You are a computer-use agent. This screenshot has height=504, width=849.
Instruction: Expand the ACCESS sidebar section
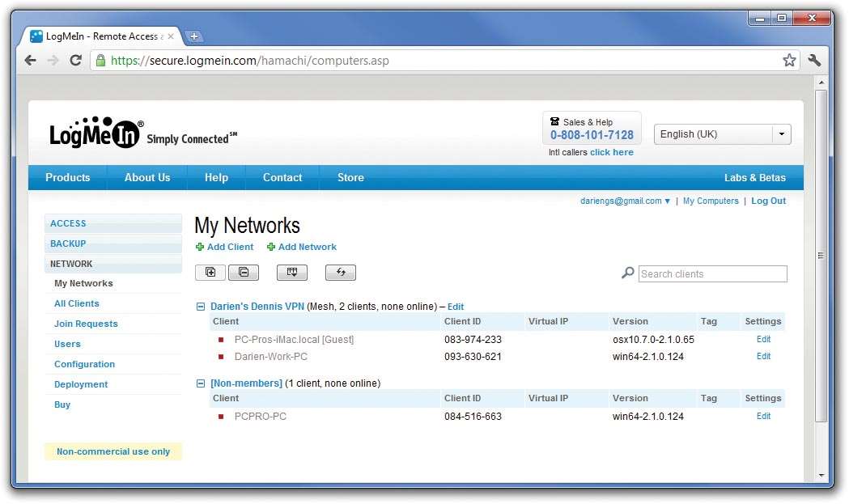tap(113, 223)
